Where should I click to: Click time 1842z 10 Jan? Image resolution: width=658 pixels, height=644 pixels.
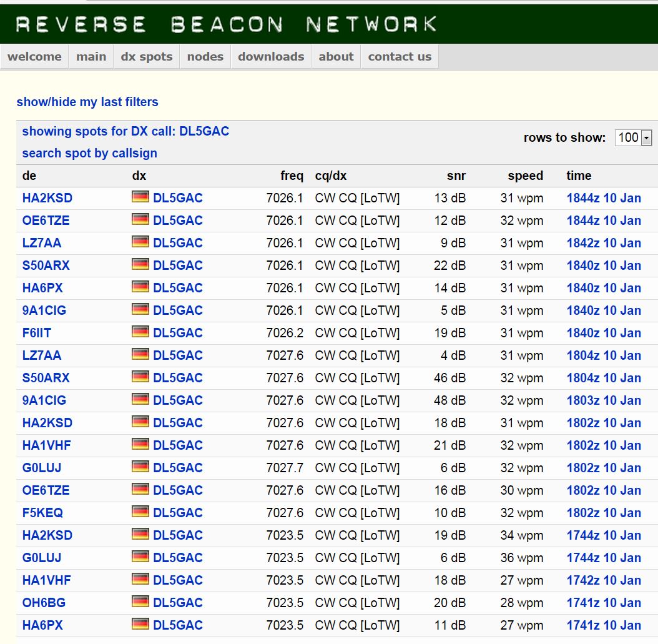coord(604,243)
